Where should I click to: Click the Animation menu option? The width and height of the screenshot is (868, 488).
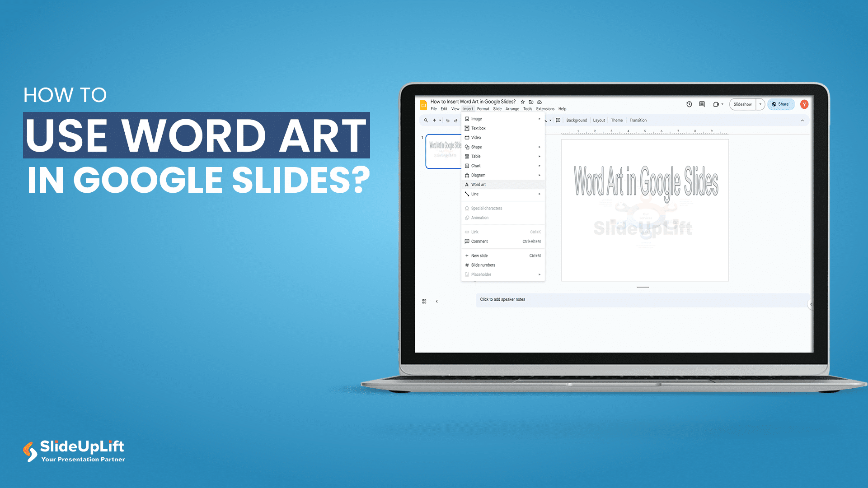(480, 218)
